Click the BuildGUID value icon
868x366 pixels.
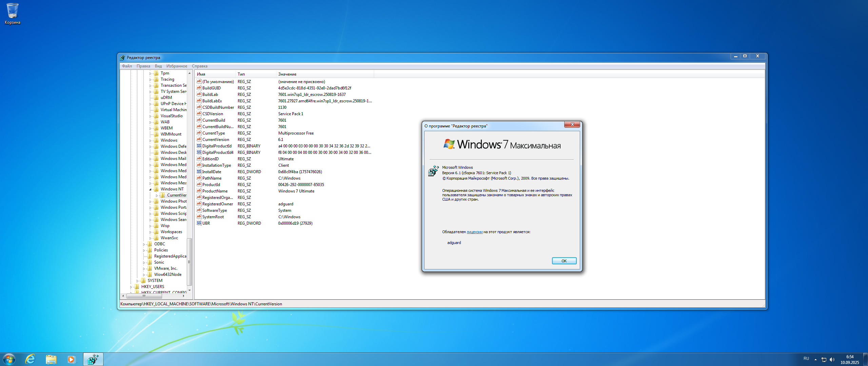pyautogui.click(x=199, y=88)
